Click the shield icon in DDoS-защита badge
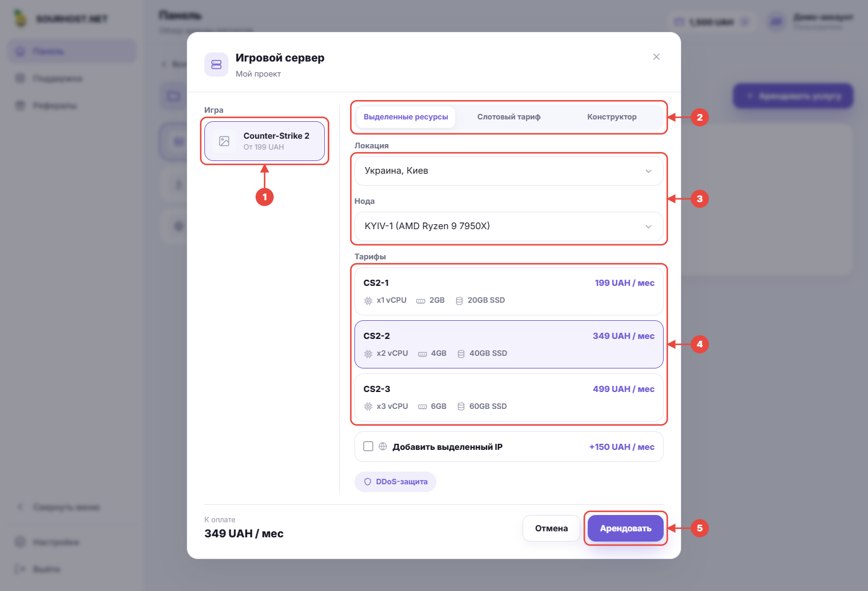The height and width of the screenshot is (591, 868). [x=368, y=482]
